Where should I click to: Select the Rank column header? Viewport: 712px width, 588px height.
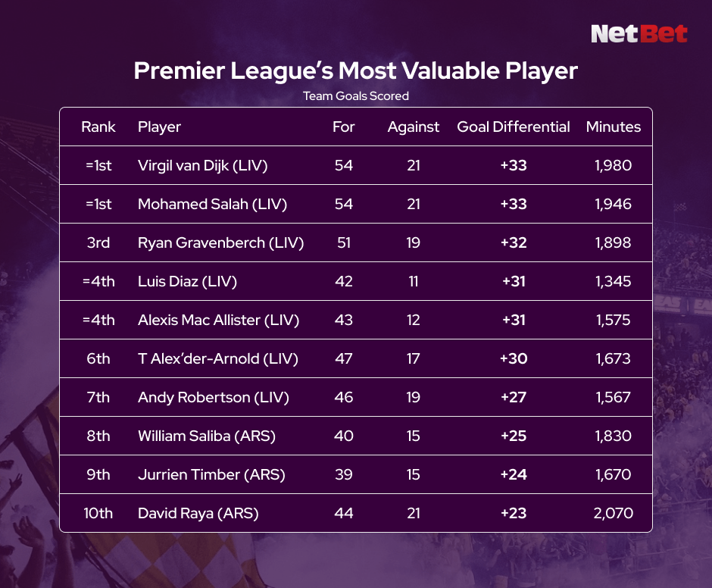click(98, 127)
